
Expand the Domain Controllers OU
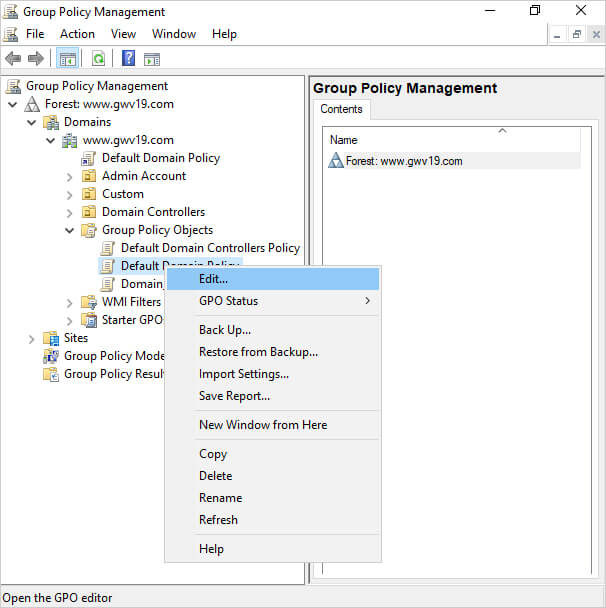[x=69, y=213]
